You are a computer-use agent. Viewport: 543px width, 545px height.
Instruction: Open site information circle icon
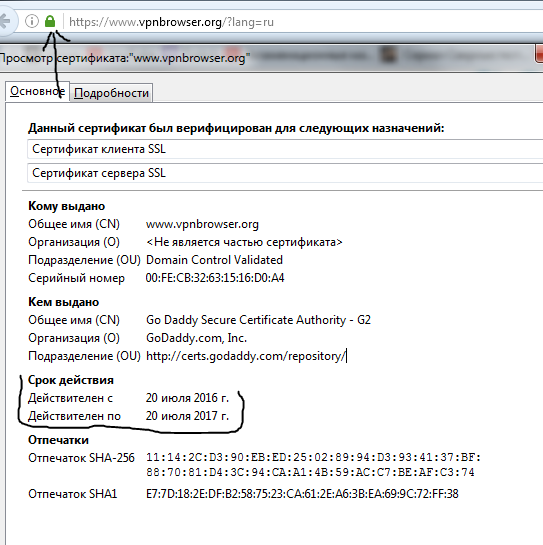click(32, 21)
